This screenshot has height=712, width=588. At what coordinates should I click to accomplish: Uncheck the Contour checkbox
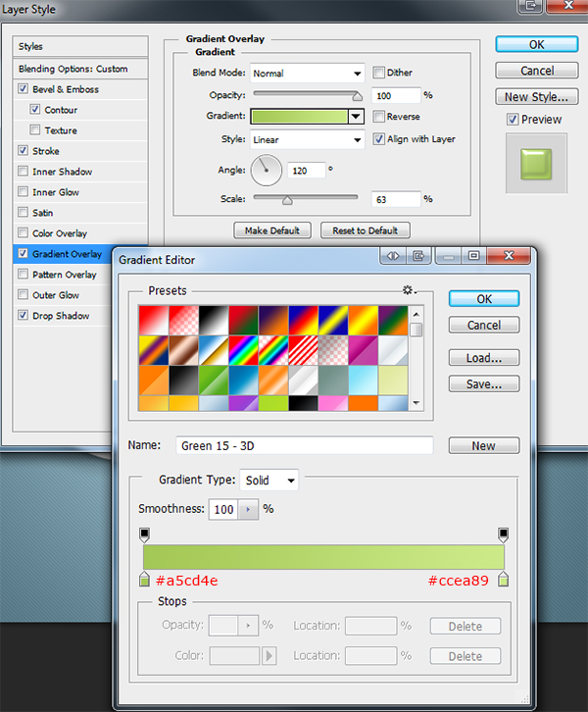(x=34, y=110)
